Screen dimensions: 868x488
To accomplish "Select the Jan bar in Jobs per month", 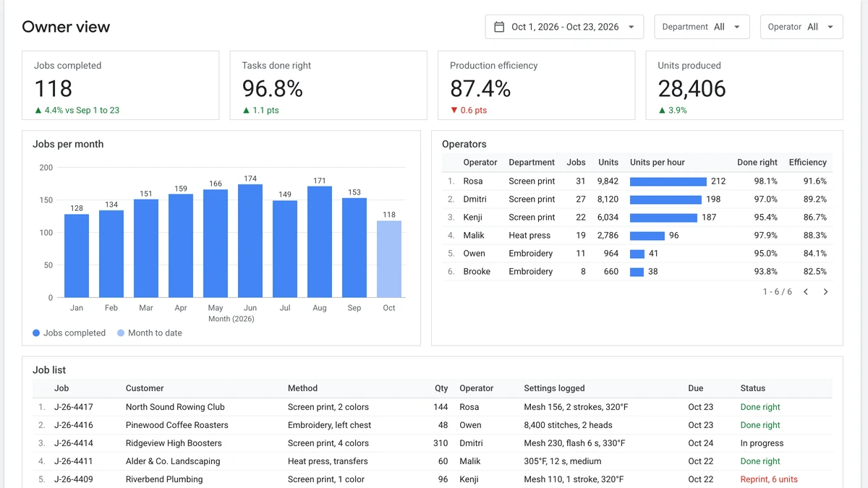I will pyautogui.click(x=77, y=256).
